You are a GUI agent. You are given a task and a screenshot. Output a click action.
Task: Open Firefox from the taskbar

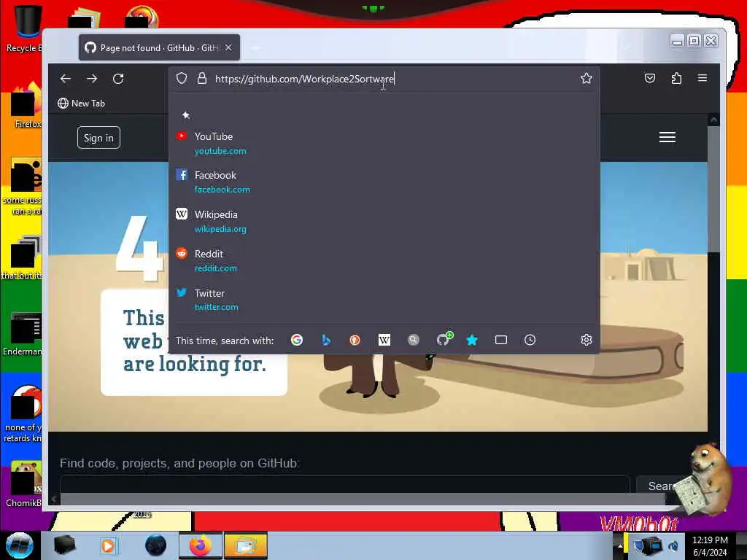201,545
